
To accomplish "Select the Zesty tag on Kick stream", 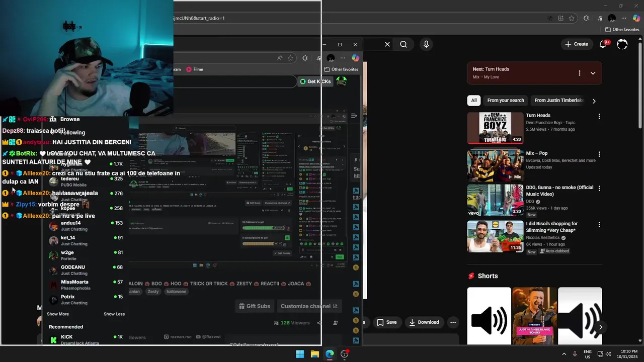I will 153,292.
